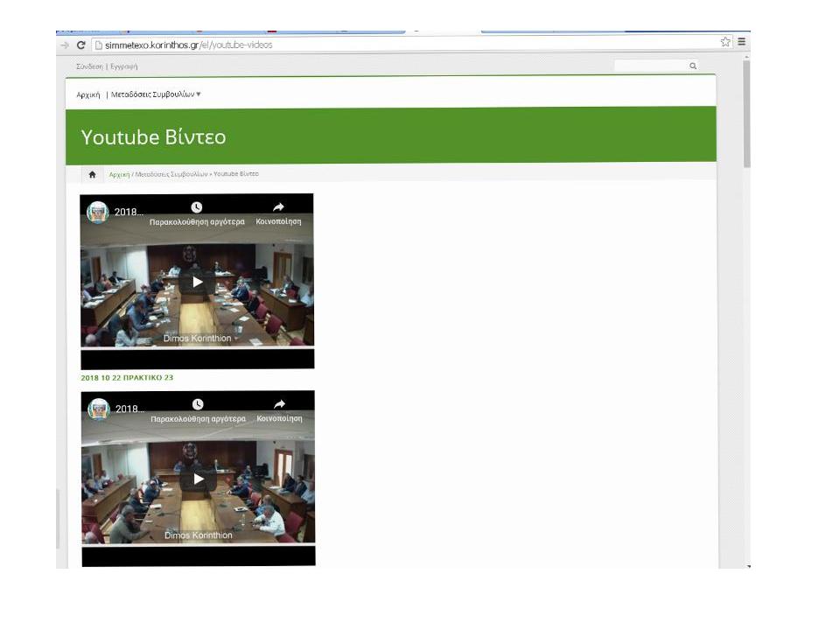Click Watch later clock on first video

click(197, 207)
